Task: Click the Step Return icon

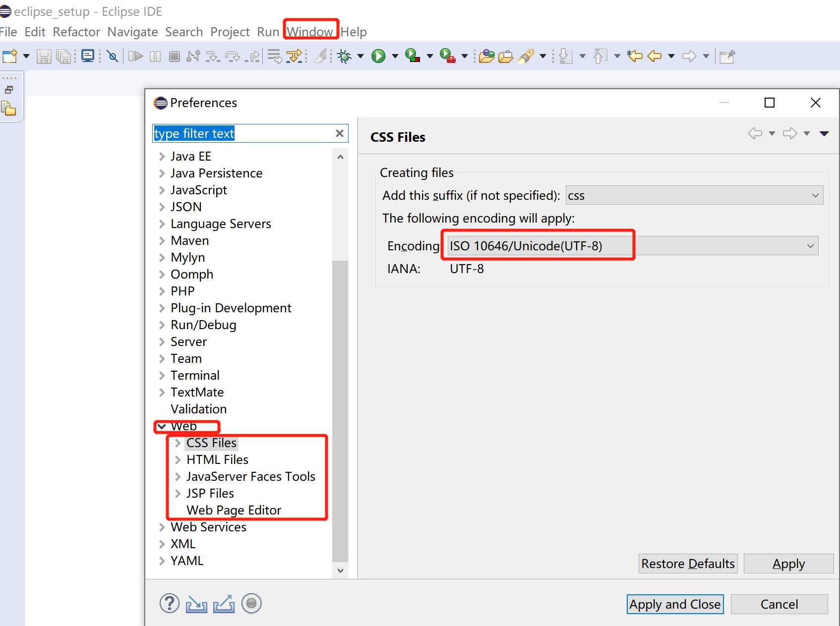Action: [252, 56]
